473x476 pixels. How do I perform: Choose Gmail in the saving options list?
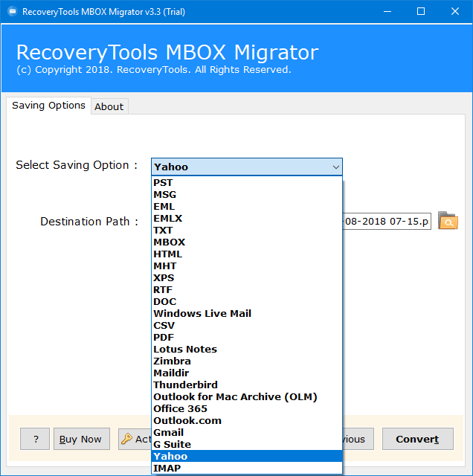click(x=168, y=432)
